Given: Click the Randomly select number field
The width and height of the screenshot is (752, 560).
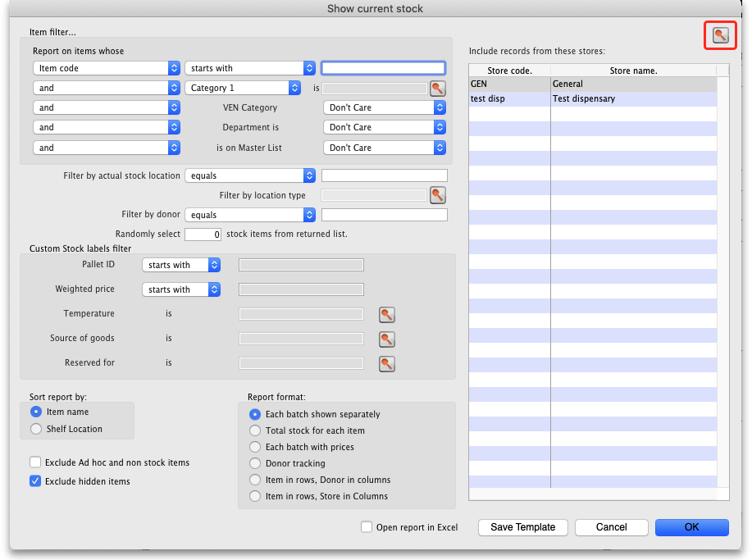Looking at the screenshot, I should point(203,234).
